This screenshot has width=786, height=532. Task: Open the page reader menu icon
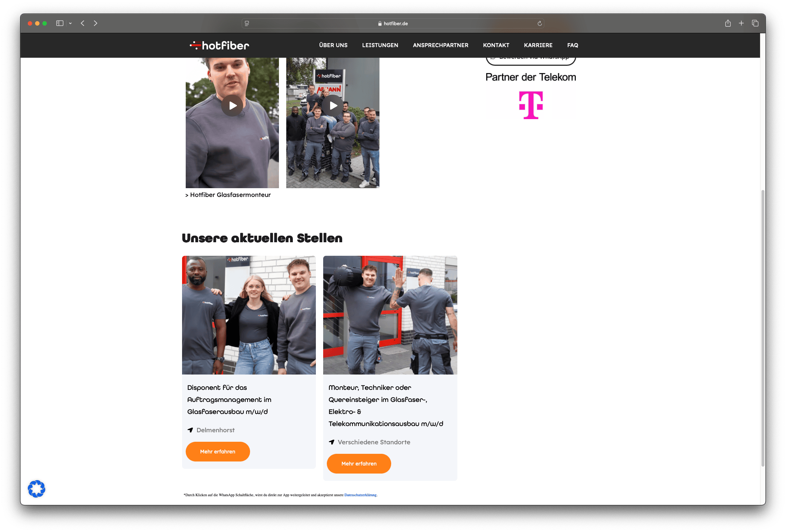click(247, 23)
